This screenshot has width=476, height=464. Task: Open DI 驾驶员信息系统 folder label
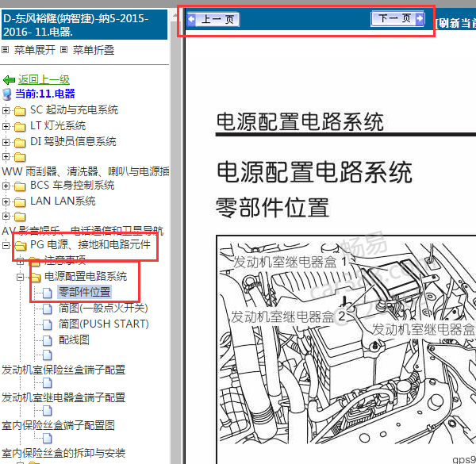[x=73, y=141]
